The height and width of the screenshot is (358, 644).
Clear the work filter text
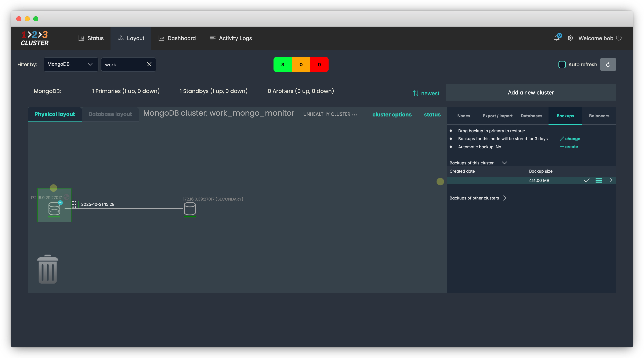tap(149, 64)
